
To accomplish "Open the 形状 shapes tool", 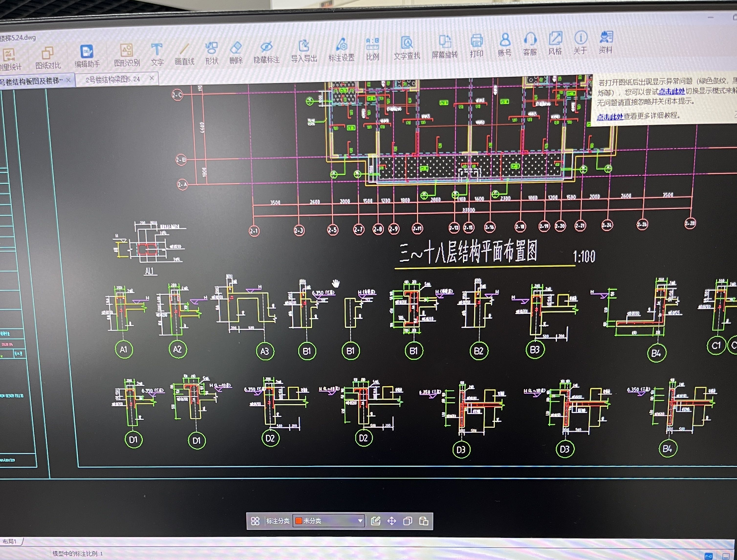I will pyautogui.click(x=212, y=53).
